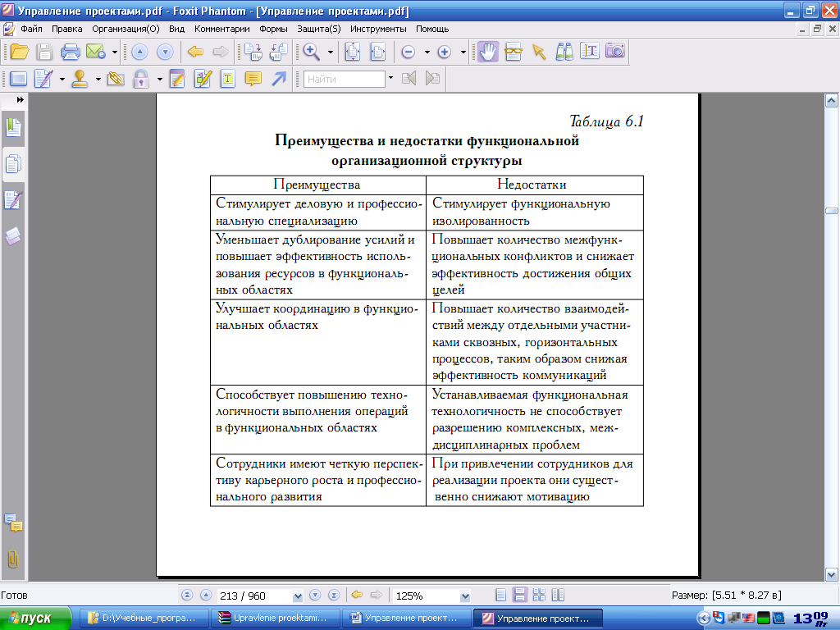Expand the left navigation panel double arrow
Screen dimensions: 840x630
tap(20, 99)
